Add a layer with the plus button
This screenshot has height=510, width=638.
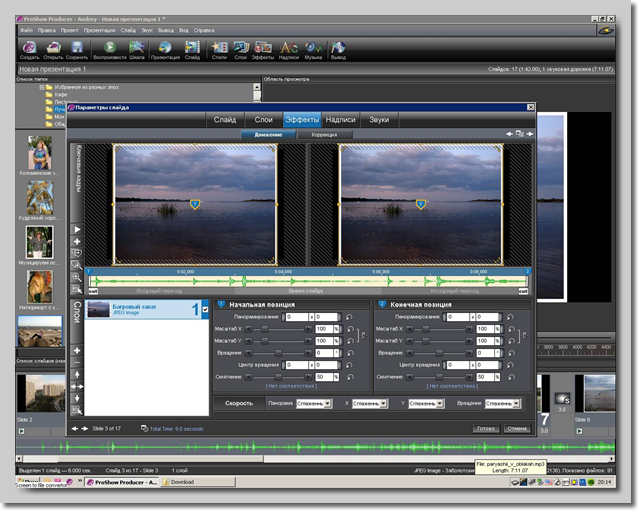77,350
